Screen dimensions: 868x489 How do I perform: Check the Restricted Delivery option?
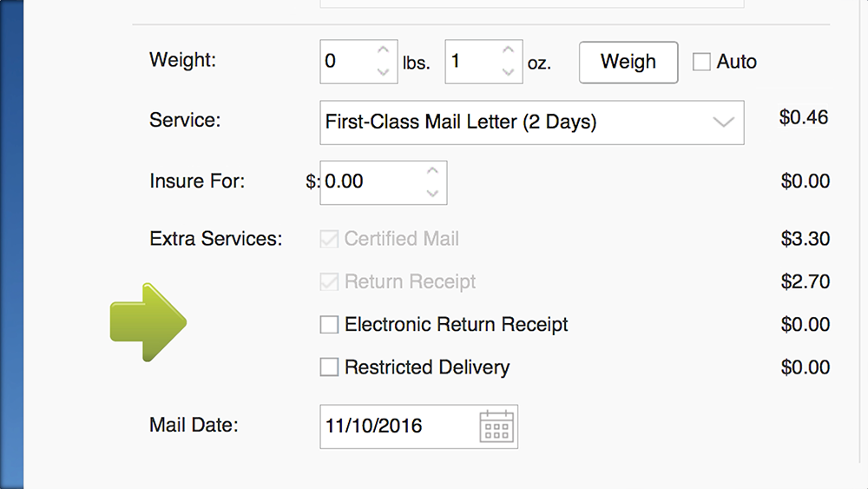(329, 367)
